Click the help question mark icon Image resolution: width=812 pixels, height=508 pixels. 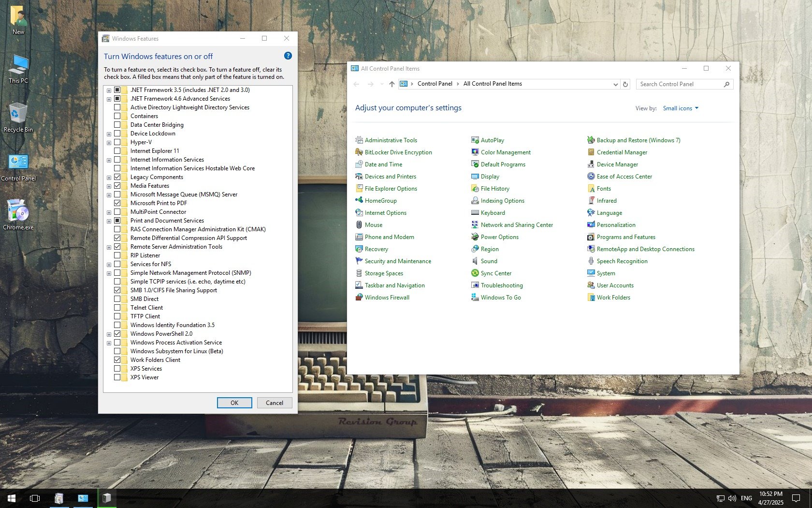pos(288,56)
